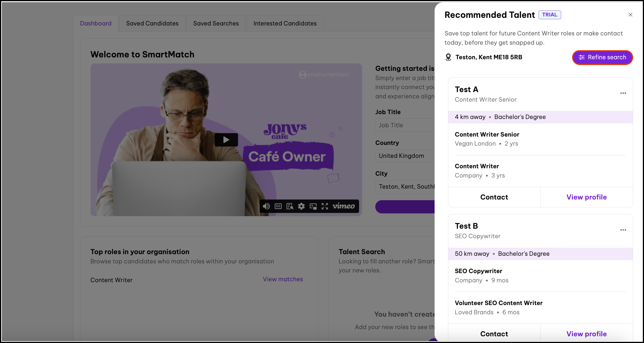
Task: Enable picture-in-picture mode on video
Action: [313, 206]
